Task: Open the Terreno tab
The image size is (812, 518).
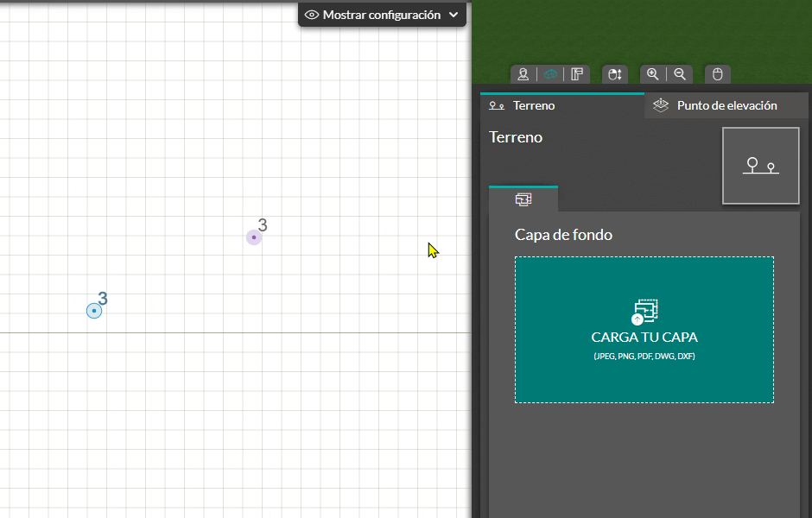Action: (x=562, y=105)
